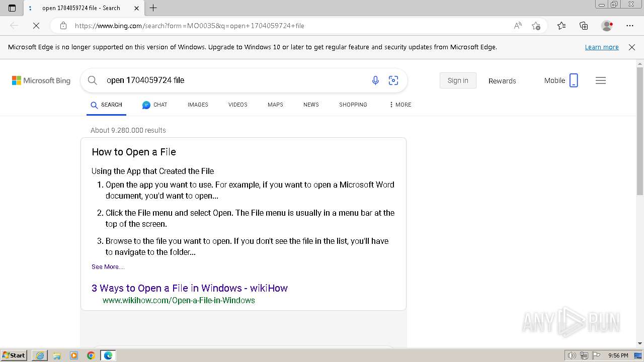The height and width of the screenshot is (362, 644).
Task: Switch to the NEWS tab
Action: [311, 105]
